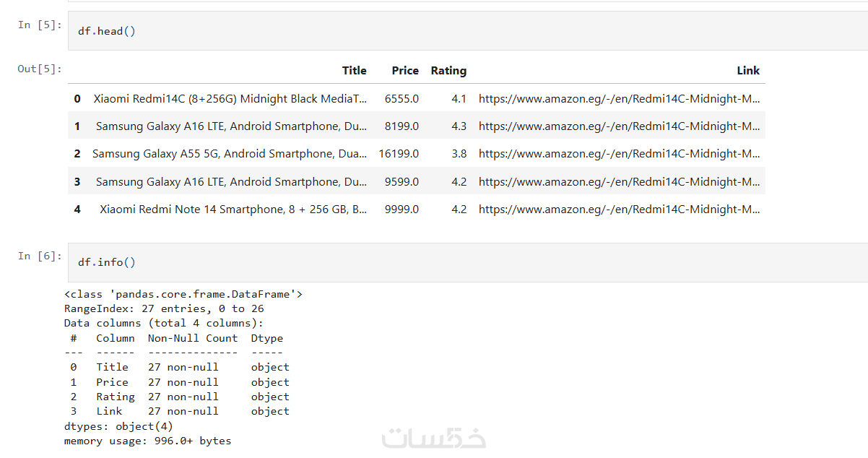Image resolution: width=868 pixels, height=458 pixels.
Task: Click the Title column header
Action: pos(354,71)
